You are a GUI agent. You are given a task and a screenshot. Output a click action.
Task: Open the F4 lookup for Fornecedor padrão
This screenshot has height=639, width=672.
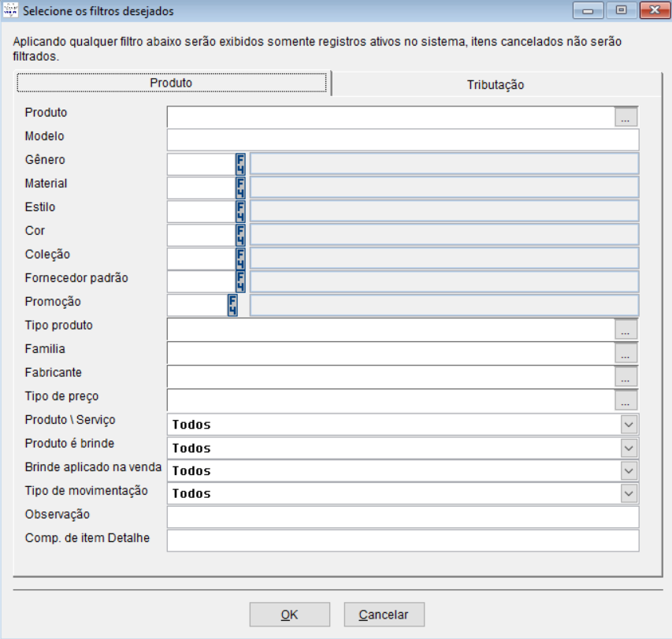(x=240, y=281)
